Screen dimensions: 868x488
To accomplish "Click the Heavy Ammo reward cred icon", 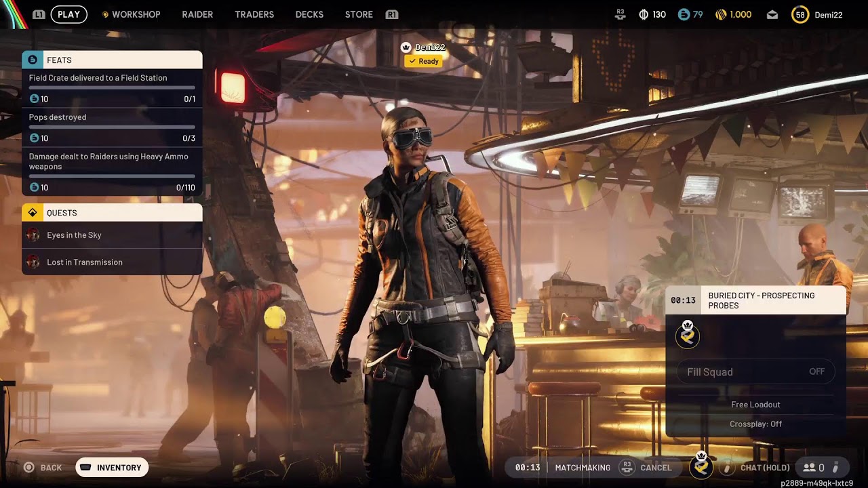I will point(35,188).
